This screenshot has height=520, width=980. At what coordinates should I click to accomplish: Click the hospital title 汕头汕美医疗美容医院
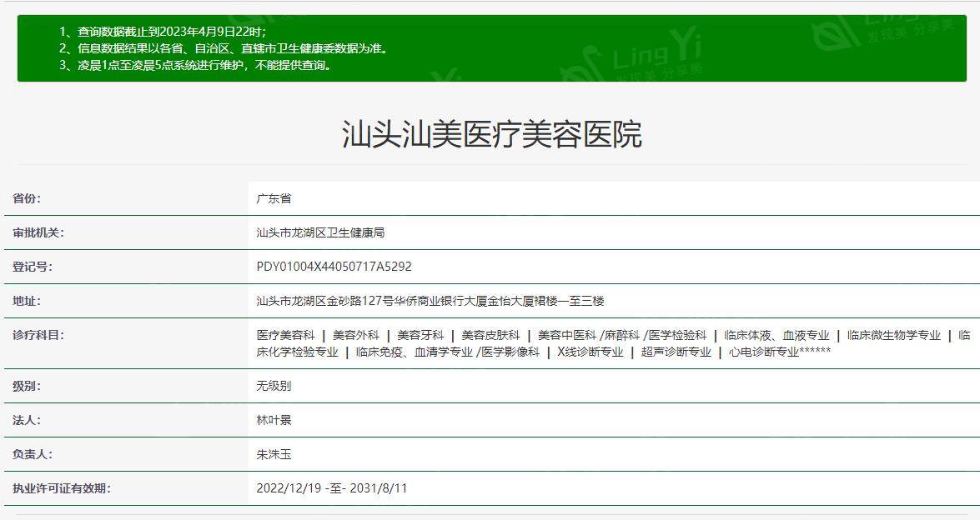pyautogui.click(x=492, y=134)
